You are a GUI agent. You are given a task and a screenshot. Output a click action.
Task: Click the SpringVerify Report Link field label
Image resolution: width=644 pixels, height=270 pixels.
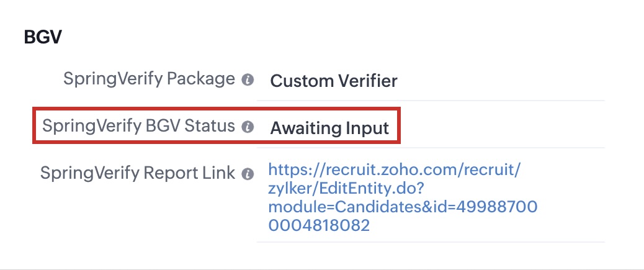coord(138,173)
